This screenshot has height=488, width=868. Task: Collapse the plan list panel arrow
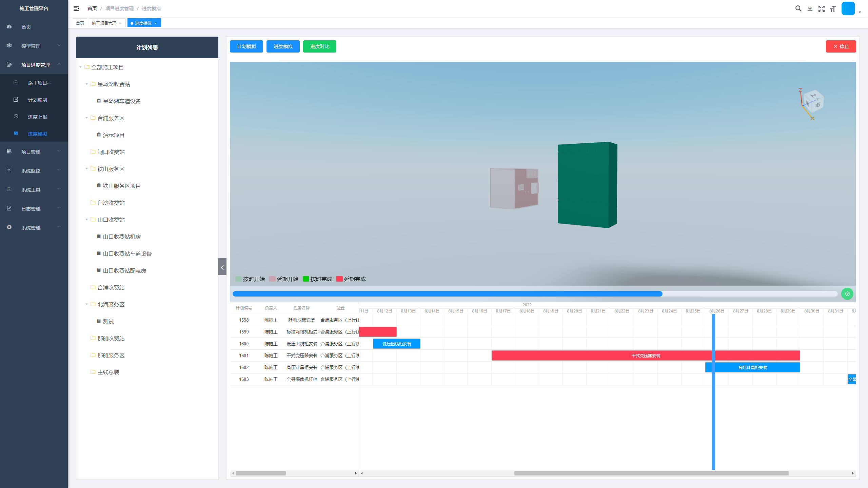[x=222, y=267]
